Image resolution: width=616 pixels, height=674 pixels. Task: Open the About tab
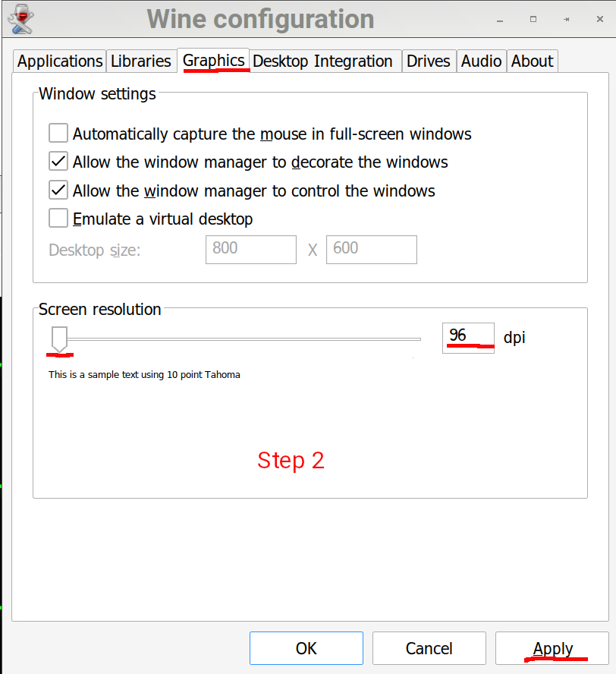click(x=532, y=61)
